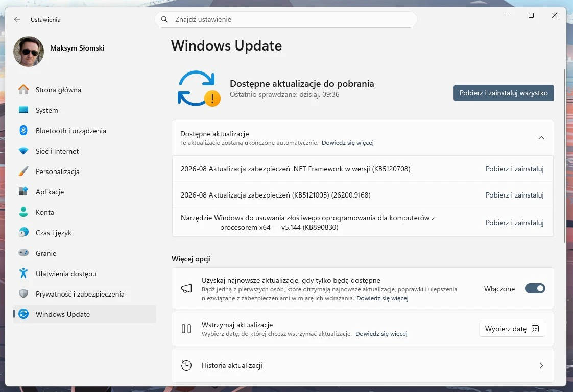The image size is (573, 392).
Task: Click the large update status sync icon
Action: [199, 88]
